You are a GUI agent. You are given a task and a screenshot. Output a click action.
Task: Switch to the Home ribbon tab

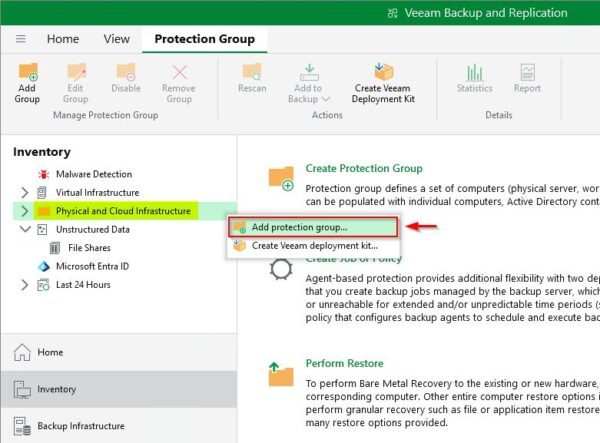pos(63,39)
